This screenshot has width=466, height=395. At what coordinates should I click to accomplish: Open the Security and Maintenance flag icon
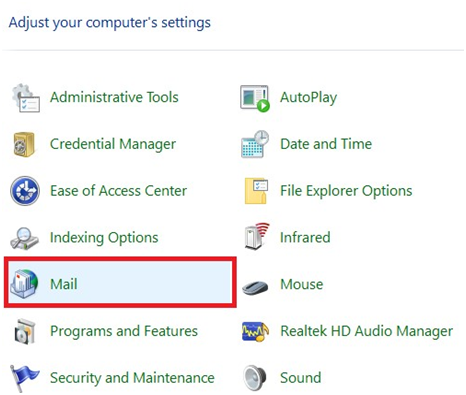point(24,378)
